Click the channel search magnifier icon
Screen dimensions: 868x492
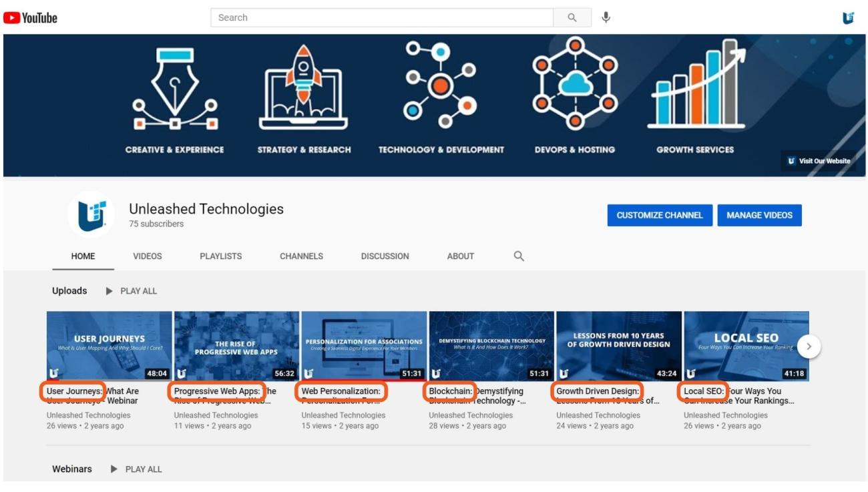click(519, 256)
